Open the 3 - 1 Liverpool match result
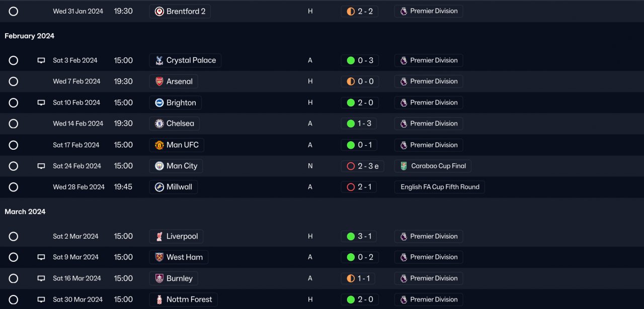Viewport: 644px width, 309px height. pos(359,236)
